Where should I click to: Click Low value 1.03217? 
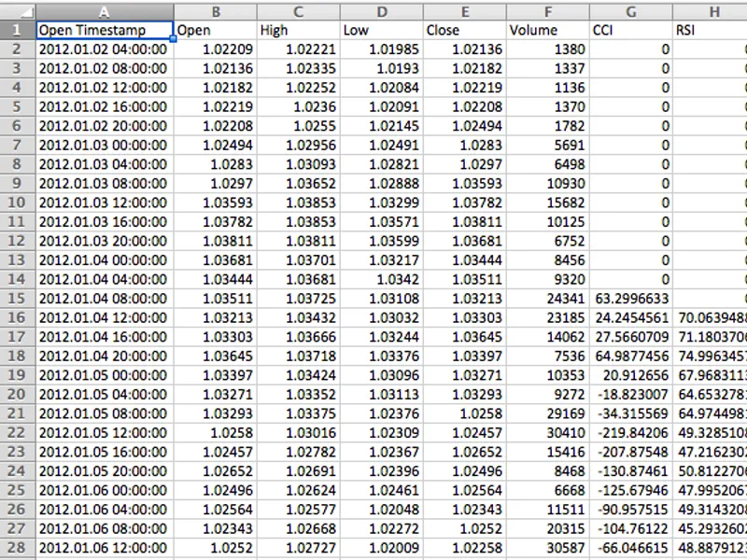pyautogui.click(x=382, y=260)
